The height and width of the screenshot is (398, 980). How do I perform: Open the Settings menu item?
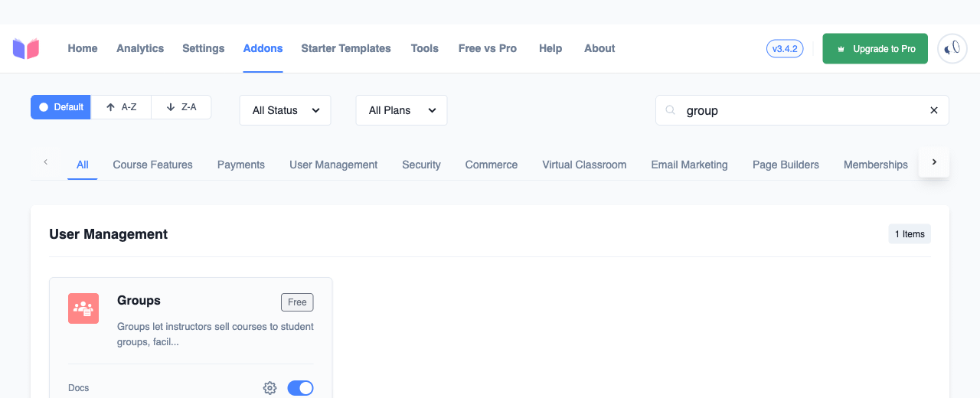[x=204, y=48]
